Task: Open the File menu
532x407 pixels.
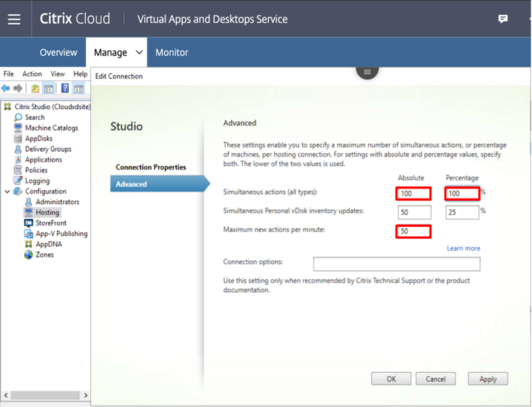Action: 9,74
